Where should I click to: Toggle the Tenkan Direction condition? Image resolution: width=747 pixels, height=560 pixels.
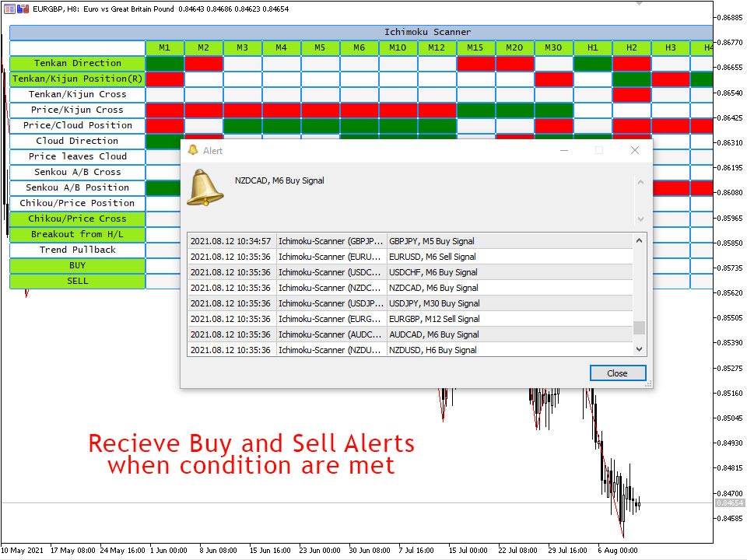(77, 64)
